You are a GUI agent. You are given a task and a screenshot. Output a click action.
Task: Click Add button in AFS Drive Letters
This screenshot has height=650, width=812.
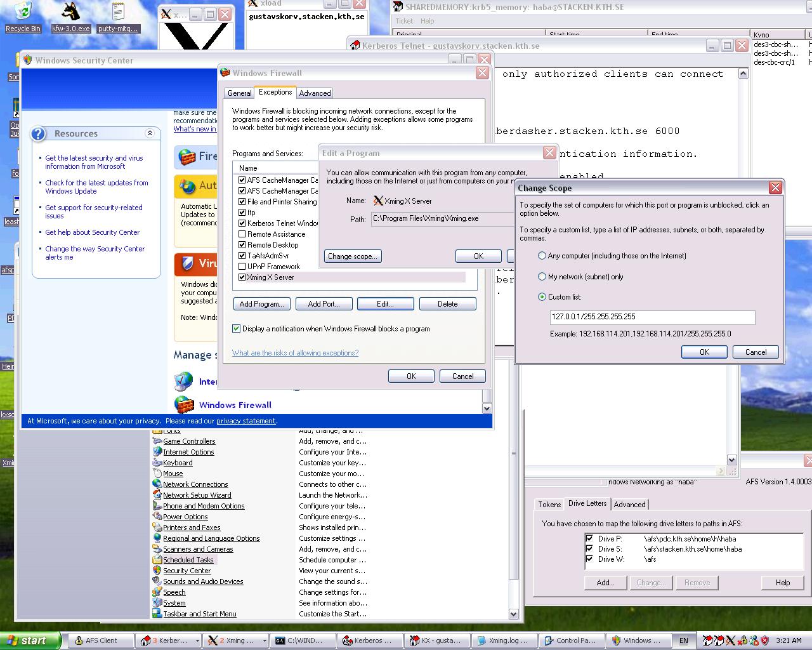pyautogui.click(x=605, y=583)
